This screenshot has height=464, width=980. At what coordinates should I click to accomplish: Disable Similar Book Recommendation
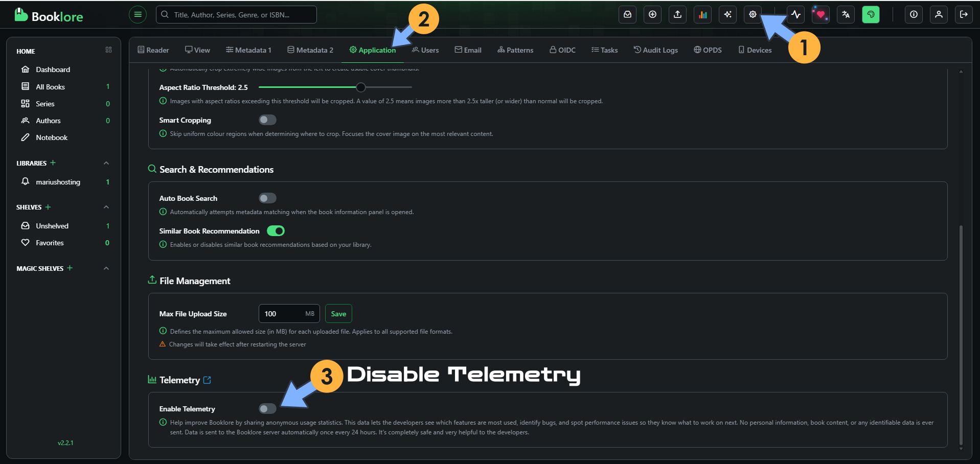[x=275, y=230]
